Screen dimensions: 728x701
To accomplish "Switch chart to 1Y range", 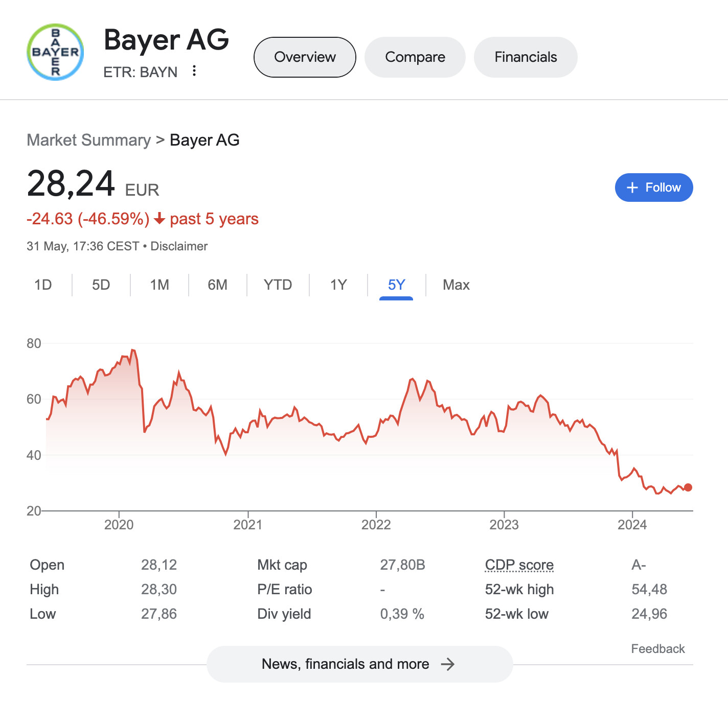I will [x=338, y=285].
